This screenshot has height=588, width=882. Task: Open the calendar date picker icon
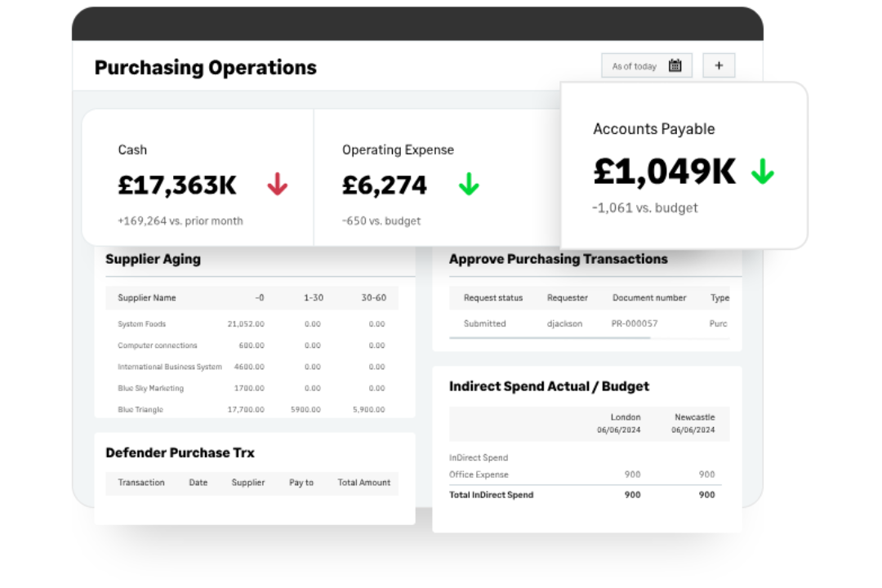[675, 65]
